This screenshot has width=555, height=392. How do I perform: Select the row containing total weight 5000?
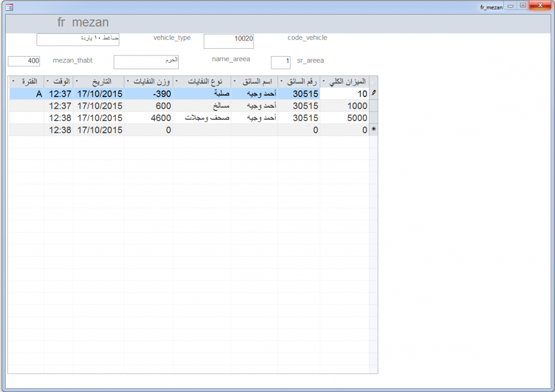pos(373,118)
